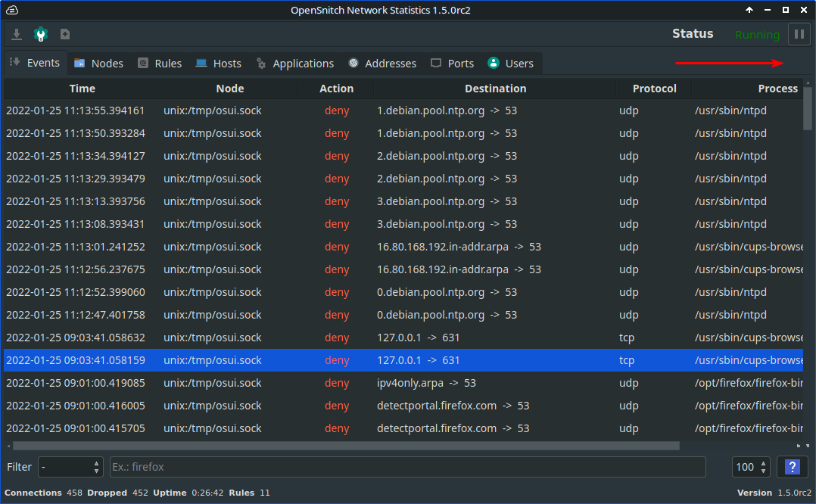
Task: Open the Filter action dropdown
Action: [x=70, y=467]
